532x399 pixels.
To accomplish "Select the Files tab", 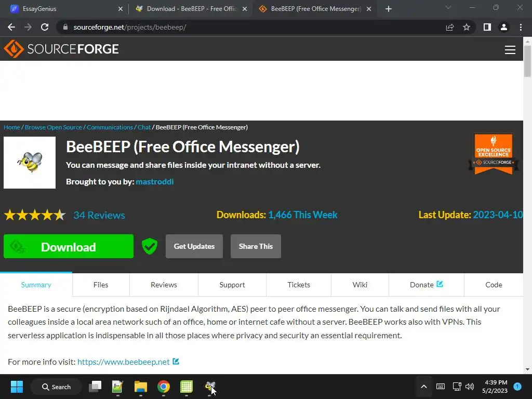I will [x=101, y=285].
